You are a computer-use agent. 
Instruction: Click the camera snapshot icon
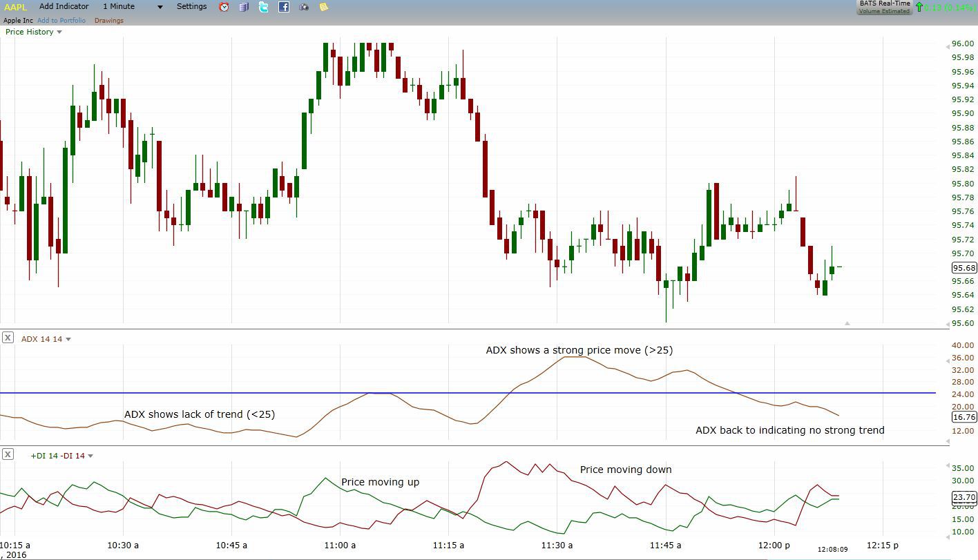pos(304,7)
